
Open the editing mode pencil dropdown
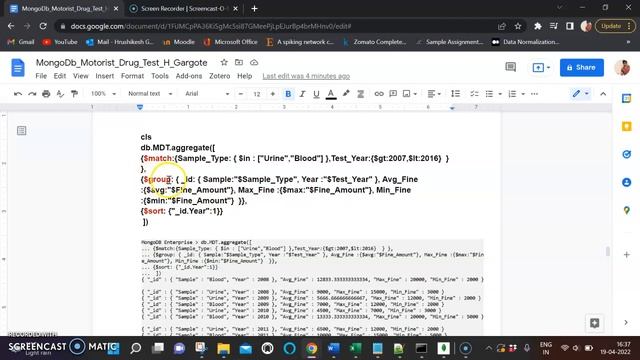580,94
